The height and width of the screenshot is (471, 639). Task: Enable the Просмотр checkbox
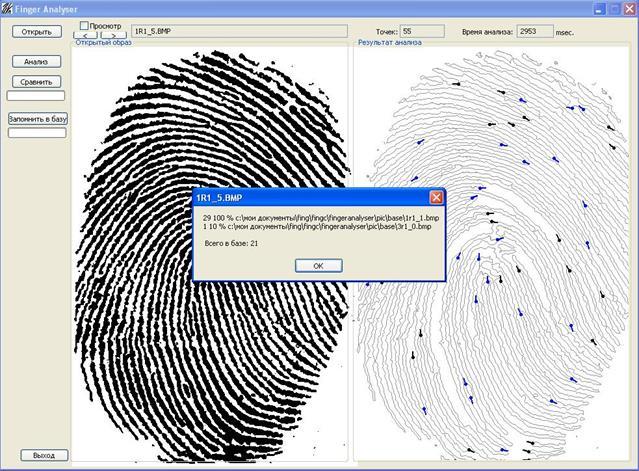tap(84, 25)
